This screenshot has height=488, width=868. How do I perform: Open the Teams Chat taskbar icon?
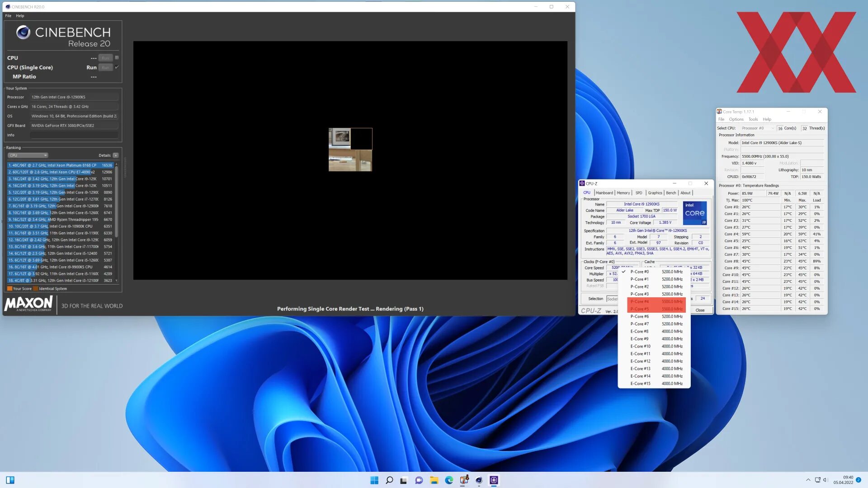click(x=419, y=480)
